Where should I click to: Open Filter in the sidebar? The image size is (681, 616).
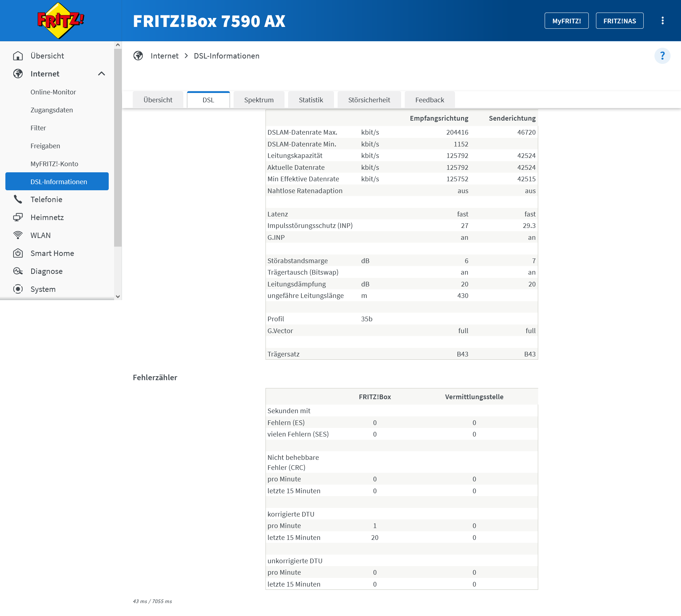click(38, 128)
